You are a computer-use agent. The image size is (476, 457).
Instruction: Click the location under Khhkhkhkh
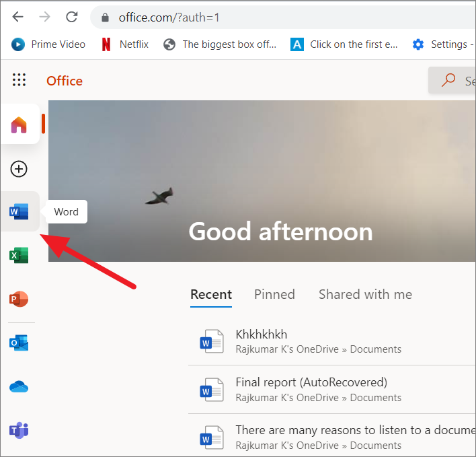tap(319, 349)
